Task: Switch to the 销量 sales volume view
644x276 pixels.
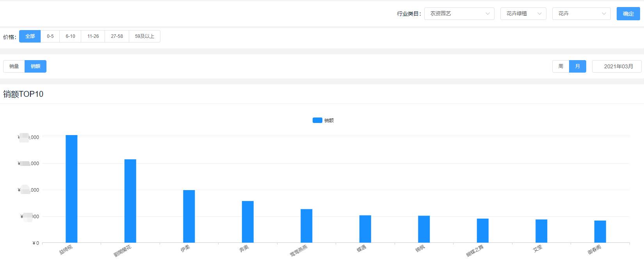Action: (x=14, y=66)
